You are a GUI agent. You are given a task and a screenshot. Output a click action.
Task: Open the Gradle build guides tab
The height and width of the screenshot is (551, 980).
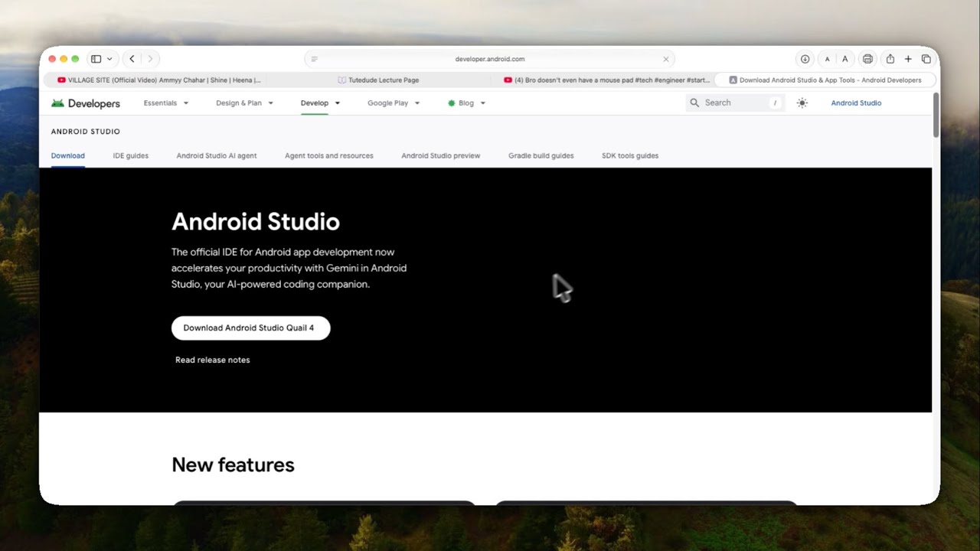[541, 155]
